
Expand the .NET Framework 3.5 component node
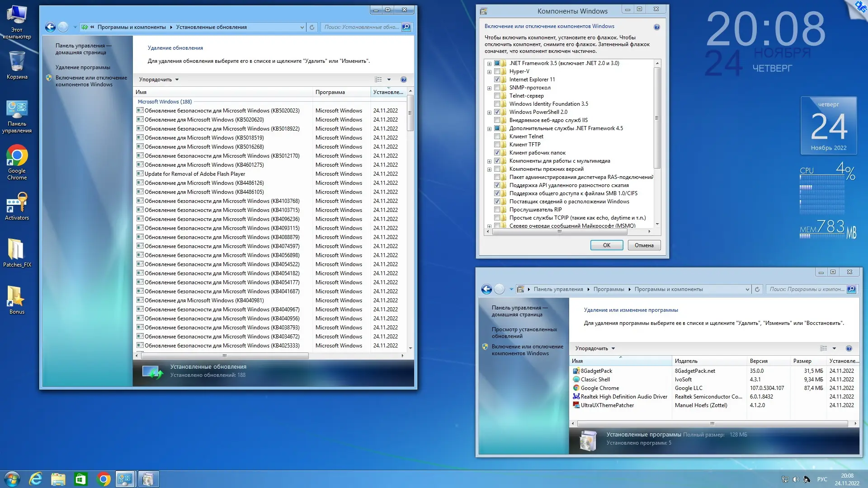[x=489, y=63]
